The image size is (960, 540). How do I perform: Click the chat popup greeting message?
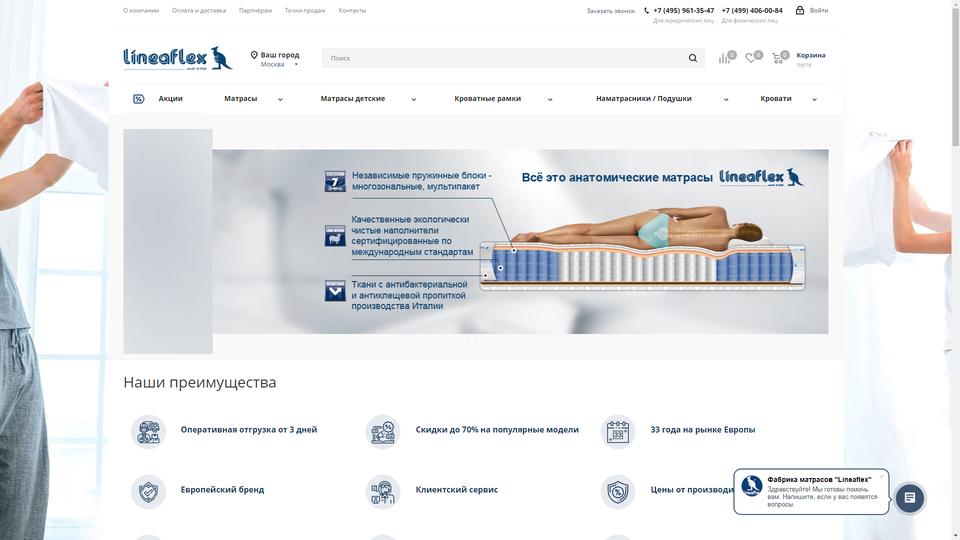click(x=822, y=497)
